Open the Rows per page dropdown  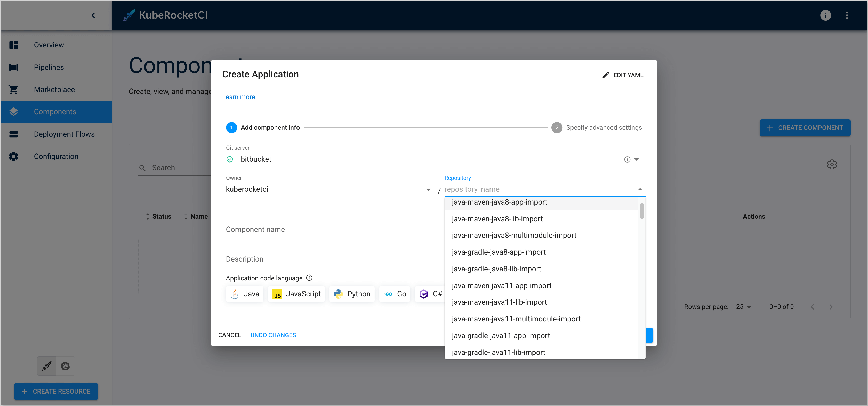[743, 307]
